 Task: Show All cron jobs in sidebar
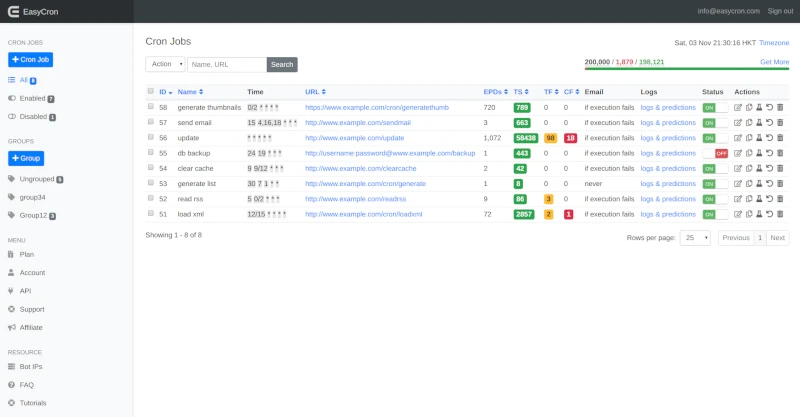point(22,80)
